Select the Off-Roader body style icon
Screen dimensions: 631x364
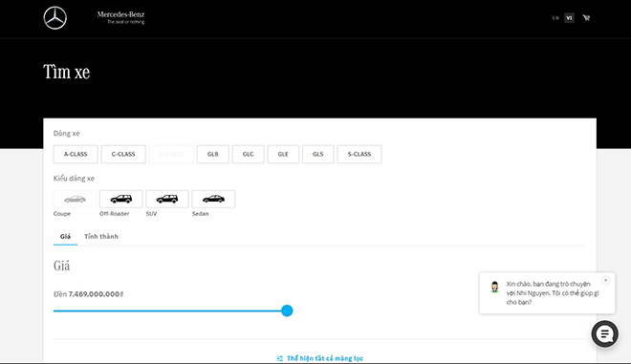121,199
